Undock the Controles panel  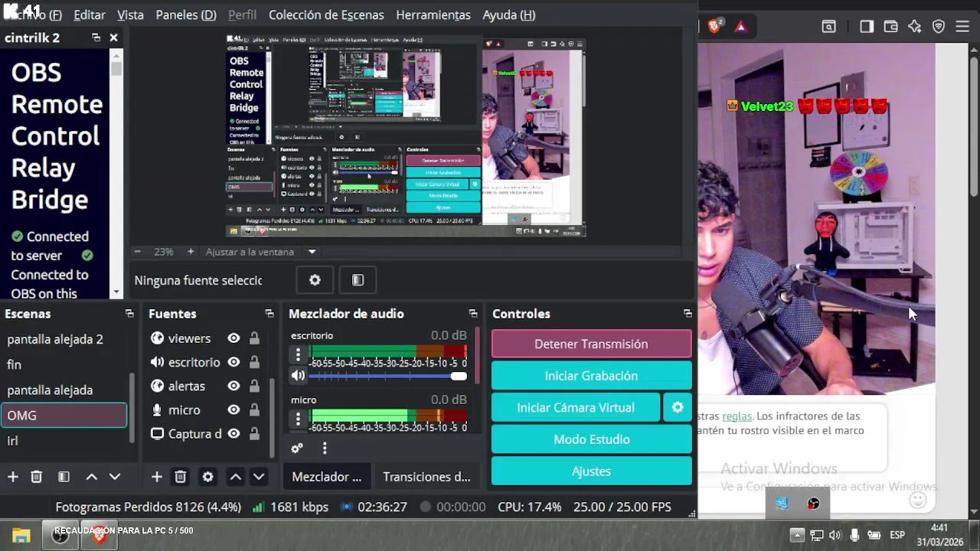point(687,314)
